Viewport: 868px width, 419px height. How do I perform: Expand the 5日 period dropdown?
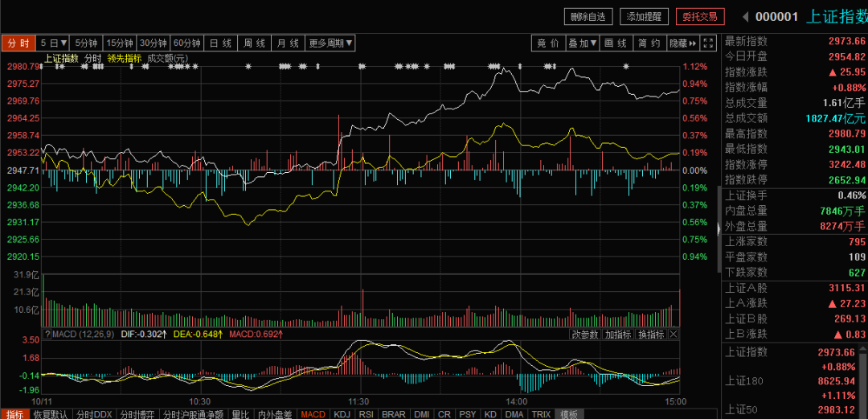[54, 43]
